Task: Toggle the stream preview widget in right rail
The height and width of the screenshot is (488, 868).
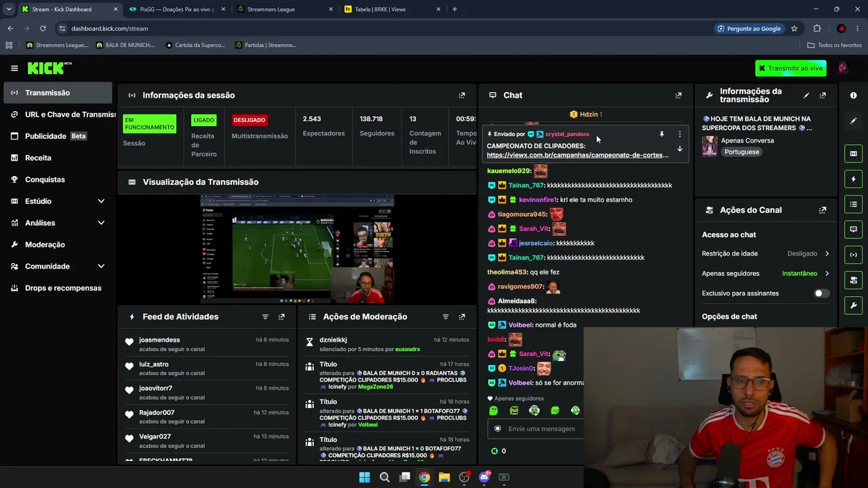Action: pyautogui.click(x=853, y=154)
